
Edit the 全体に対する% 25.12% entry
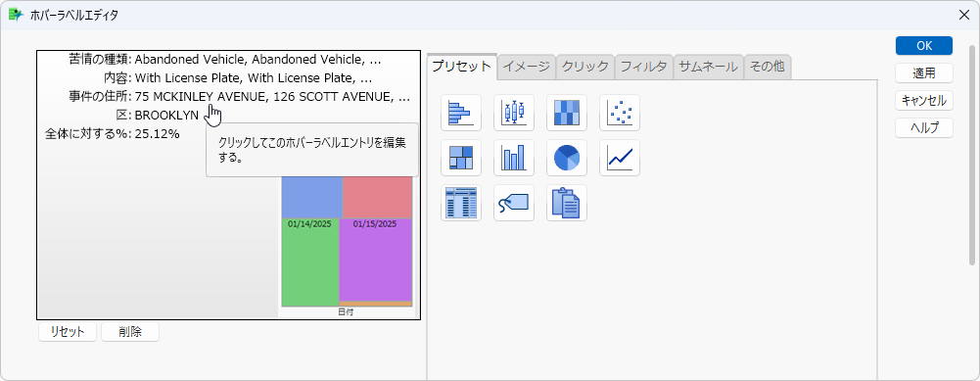click(113, 134)
